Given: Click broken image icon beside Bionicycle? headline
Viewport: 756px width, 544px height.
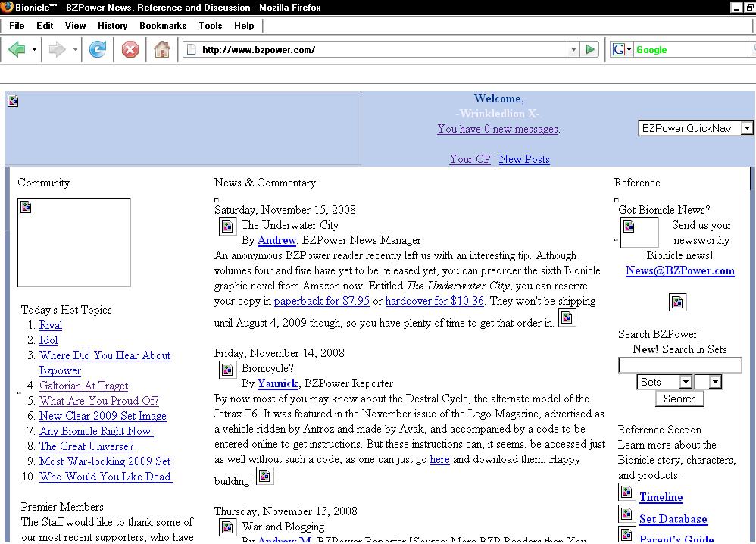Looking at the screenshot, I should [227, 370].
